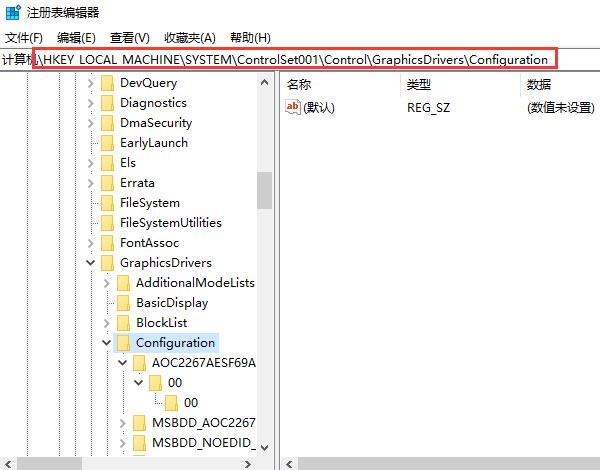Image resolution: width=600 pixels, height=470 pixels.
Task: Open the 收藏夹(A) menu
Action: (x=190, y=38)
